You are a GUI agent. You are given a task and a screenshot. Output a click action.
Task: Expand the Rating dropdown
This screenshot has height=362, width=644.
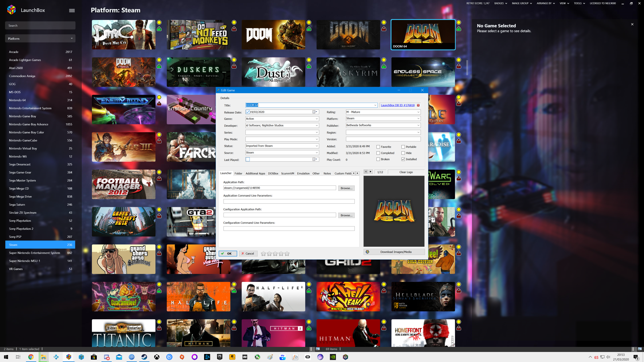coord(418,112)
